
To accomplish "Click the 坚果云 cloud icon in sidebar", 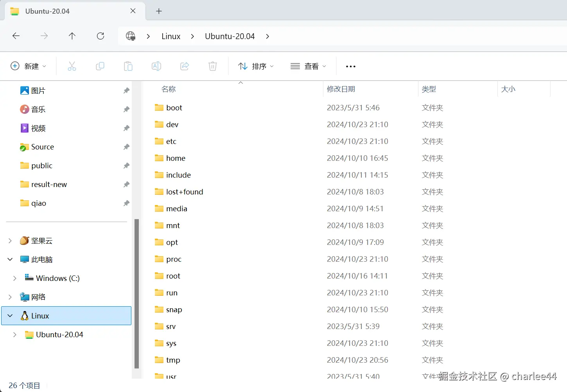I will [x=24, y=241].
